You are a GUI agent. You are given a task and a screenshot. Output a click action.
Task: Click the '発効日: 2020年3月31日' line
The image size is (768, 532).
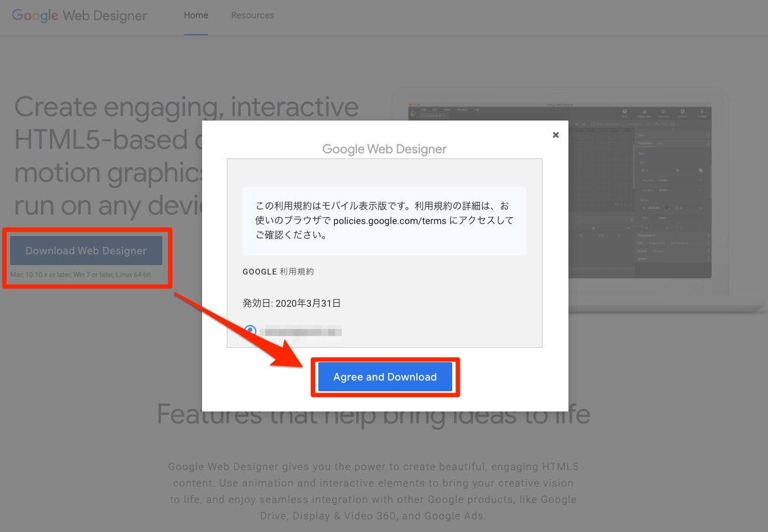pyautogui.click(x=292, y=303)
